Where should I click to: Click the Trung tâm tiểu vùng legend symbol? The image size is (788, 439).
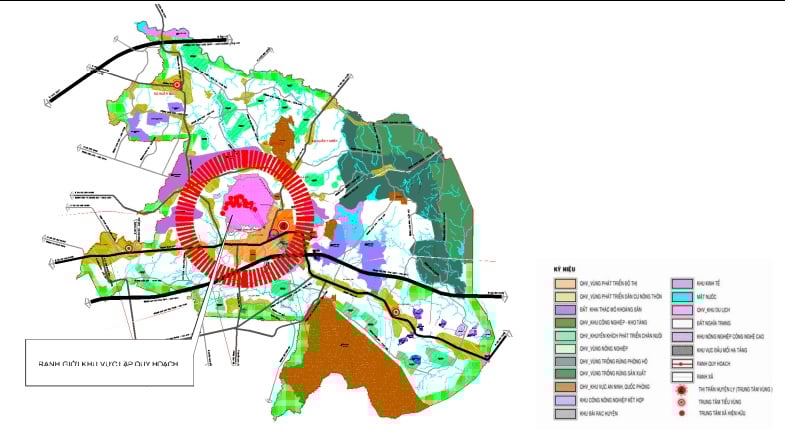pos(680,399)
